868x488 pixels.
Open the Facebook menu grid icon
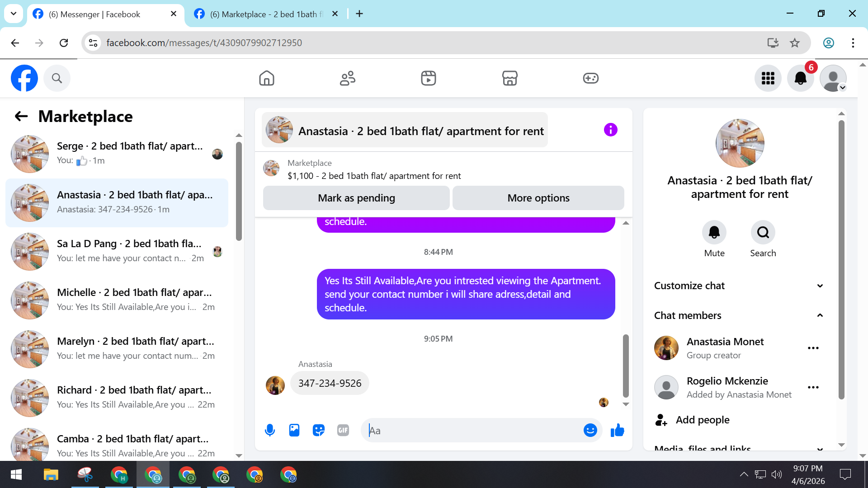coord(768,78)
